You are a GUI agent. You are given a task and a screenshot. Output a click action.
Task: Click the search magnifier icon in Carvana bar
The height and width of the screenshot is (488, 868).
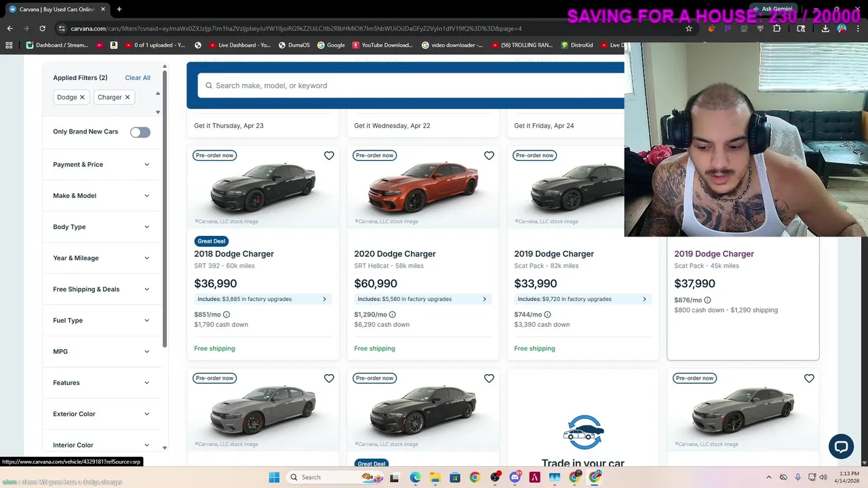point(208,85)
